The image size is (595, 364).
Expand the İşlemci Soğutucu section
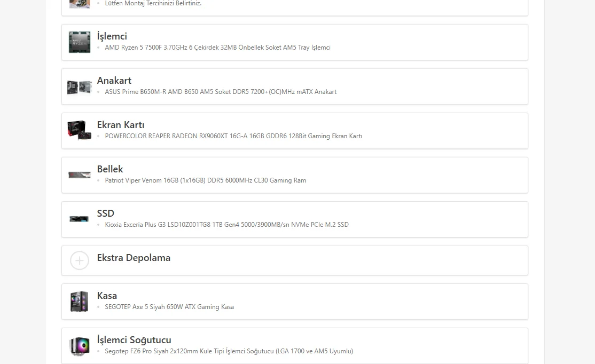pyautogui.click(x=134, y=340)
